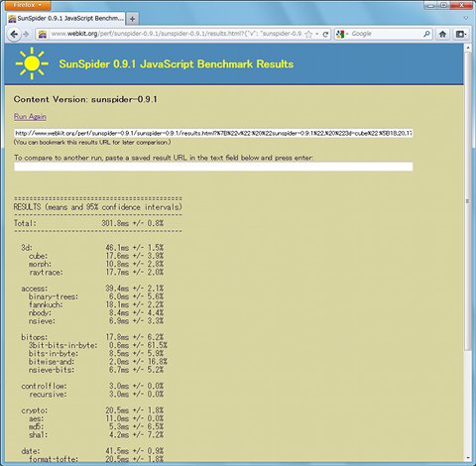The width and height of the screenshot is (476, 466).
Task: Click the bookmark results URL note text
Action: pos(92,143)
